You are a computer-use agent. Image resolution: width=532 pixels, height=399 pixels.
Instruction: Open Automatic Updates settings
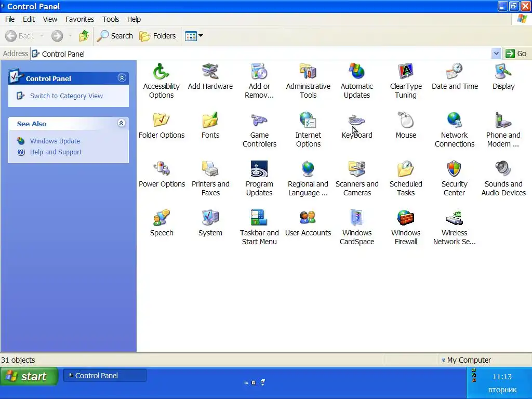(x=357, y=81)
